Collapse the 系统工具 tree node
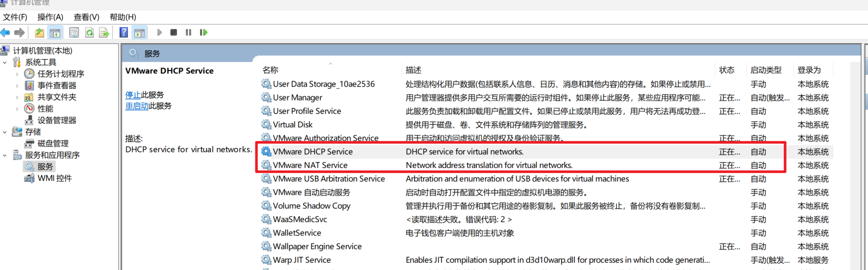868x270 pixels. tap(5, 62)
